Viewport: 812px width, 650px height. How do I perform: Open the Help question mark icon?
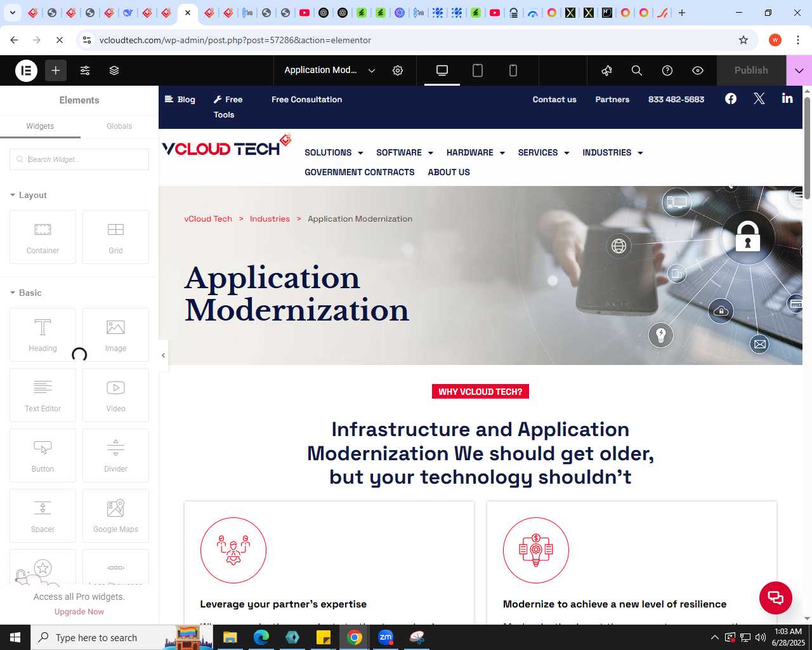pyautogui.click(x=667, y=70)
